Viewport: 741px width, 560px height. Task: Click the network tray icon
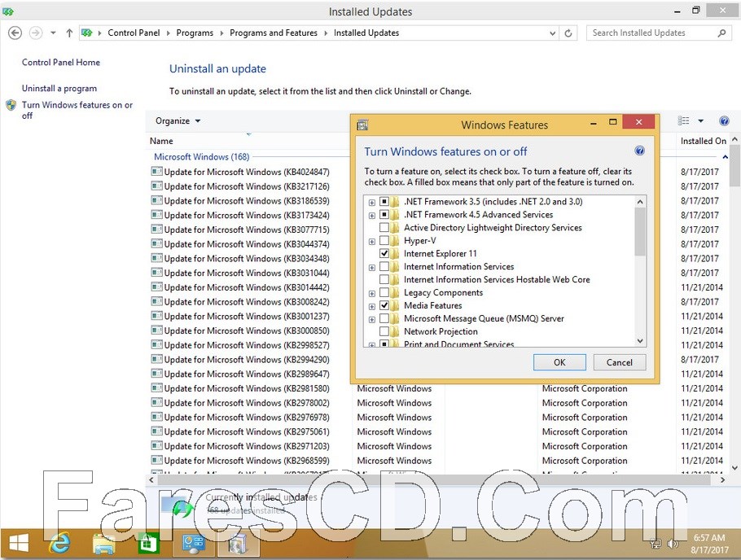[655, 545]
